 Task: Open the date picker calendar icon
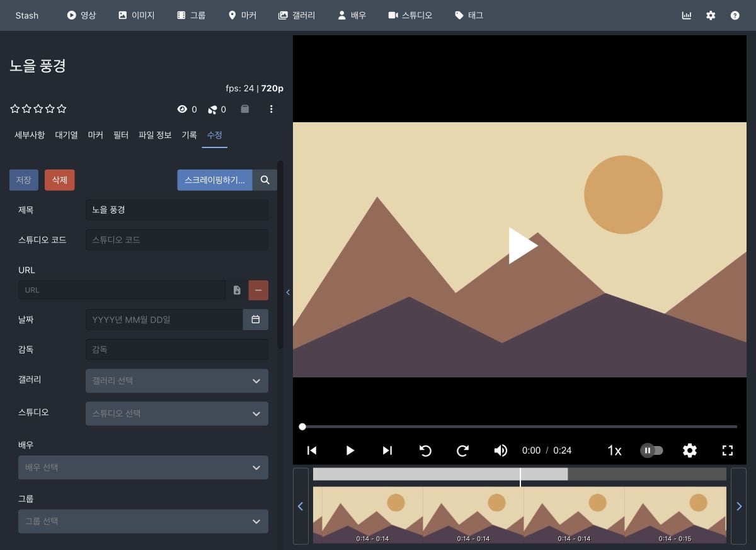tap(256, 319)
